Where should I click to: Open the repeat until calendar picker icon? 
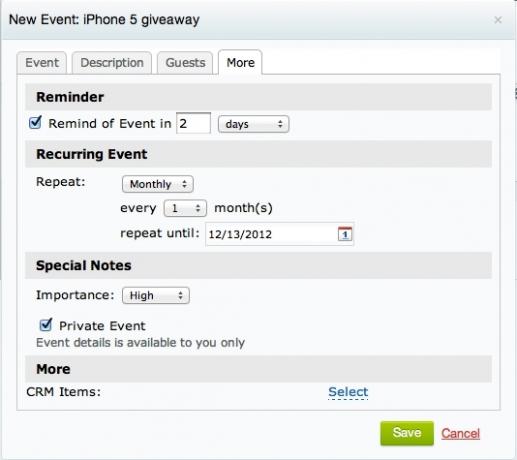[345, 234]
